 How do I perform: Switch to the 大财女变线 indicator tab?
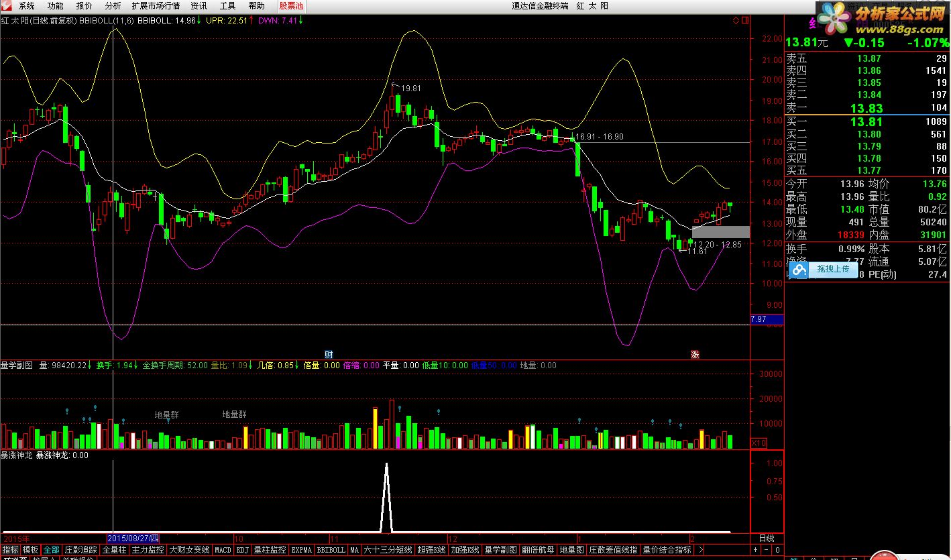(189, 549)
